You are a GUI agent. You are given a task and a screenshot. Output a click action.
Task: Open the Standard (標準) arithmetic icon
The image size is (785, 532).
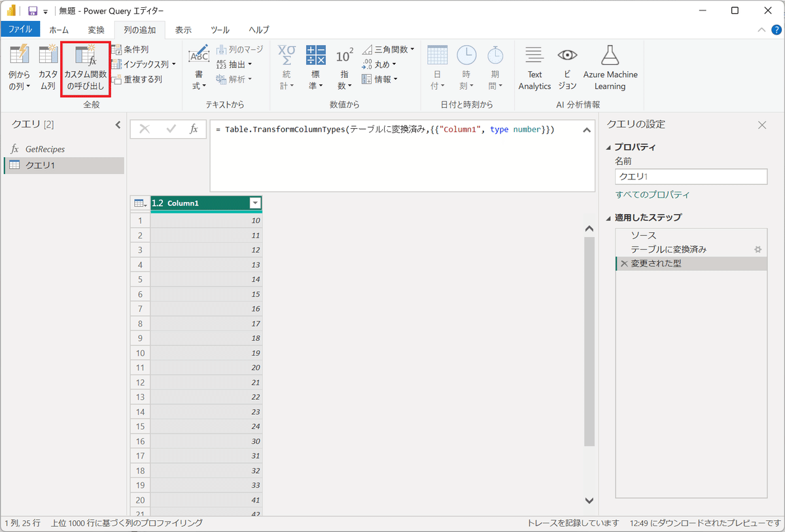click(315, 56)
